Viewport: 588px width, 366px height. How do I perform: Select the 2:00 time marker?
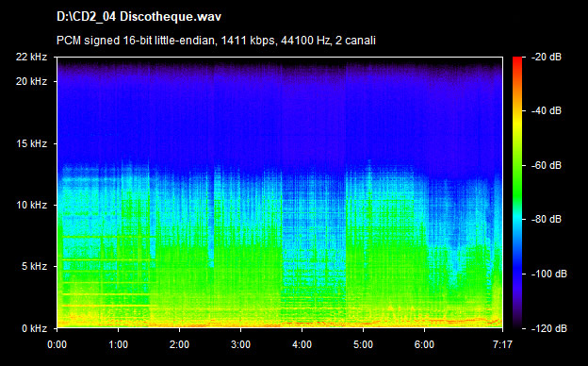coord(179,344)
